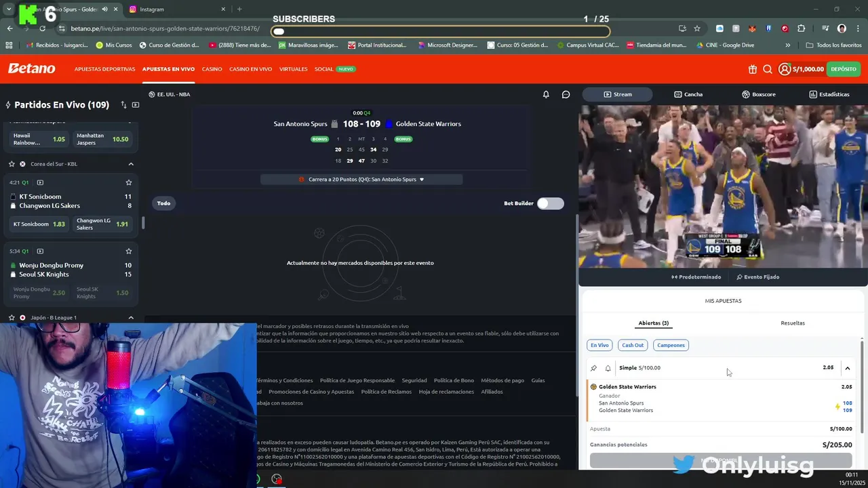This screenshot has width=868, height=488.
Task: Mute the Spurs tab audio icon
Action: click(x=105, y=9)
